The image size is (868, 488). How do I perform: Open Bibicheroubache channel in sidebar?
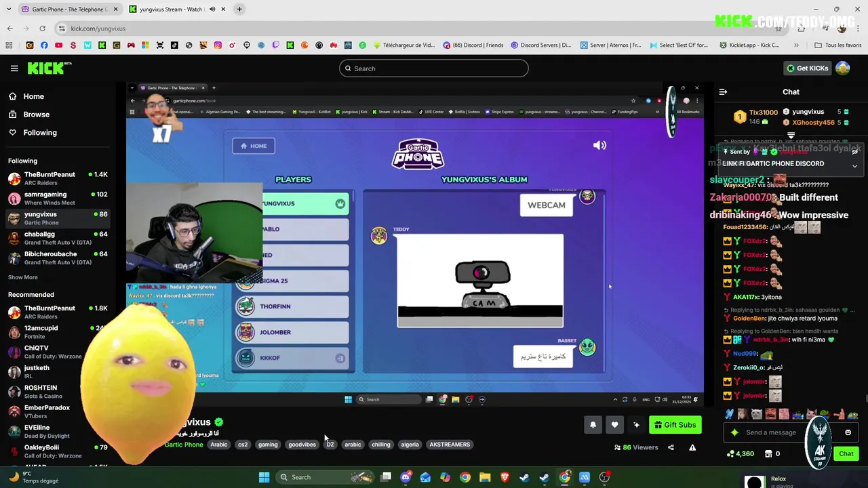click(58, 258)
